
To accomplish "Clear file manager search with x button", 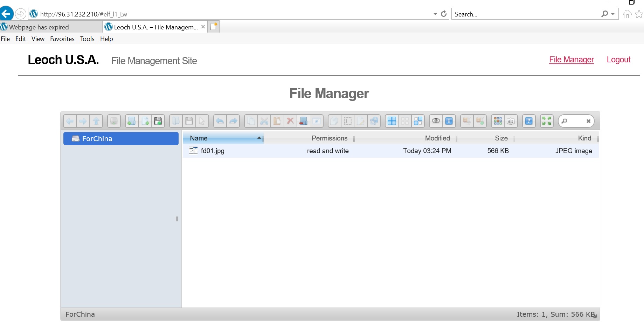I will (x=588, y=121).
